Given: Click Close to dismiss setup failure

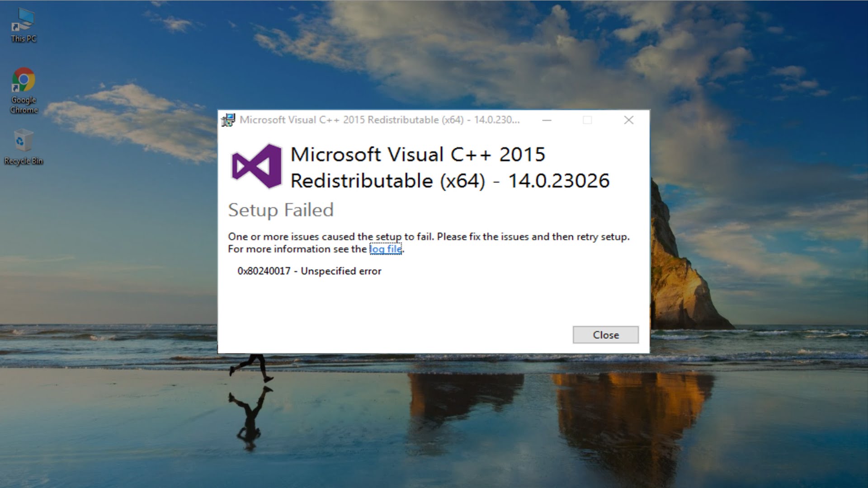Looking at the screenshot, I should [x=606, y=335].
